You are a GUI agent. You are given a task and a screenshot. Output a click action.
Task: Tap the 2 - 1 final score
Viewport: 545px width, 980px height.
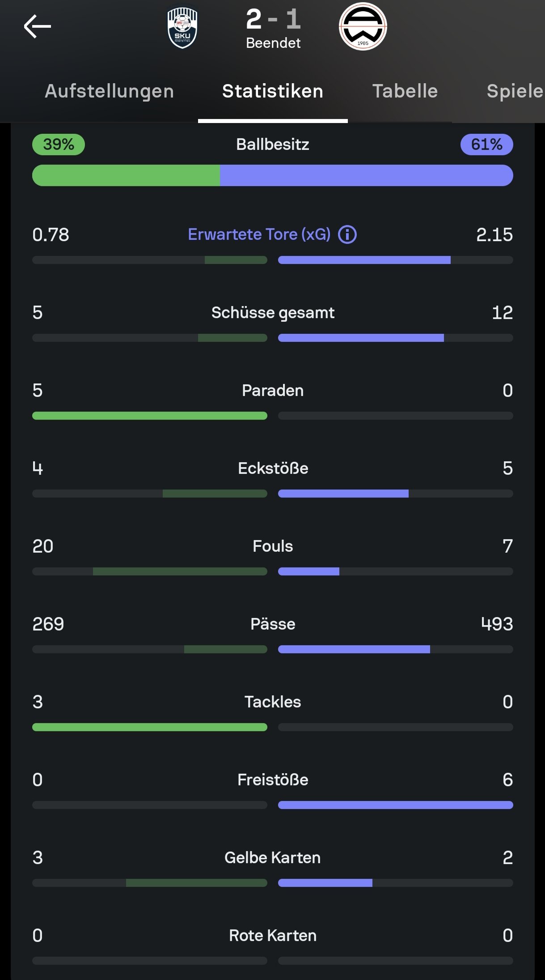(x=273, y=20)
